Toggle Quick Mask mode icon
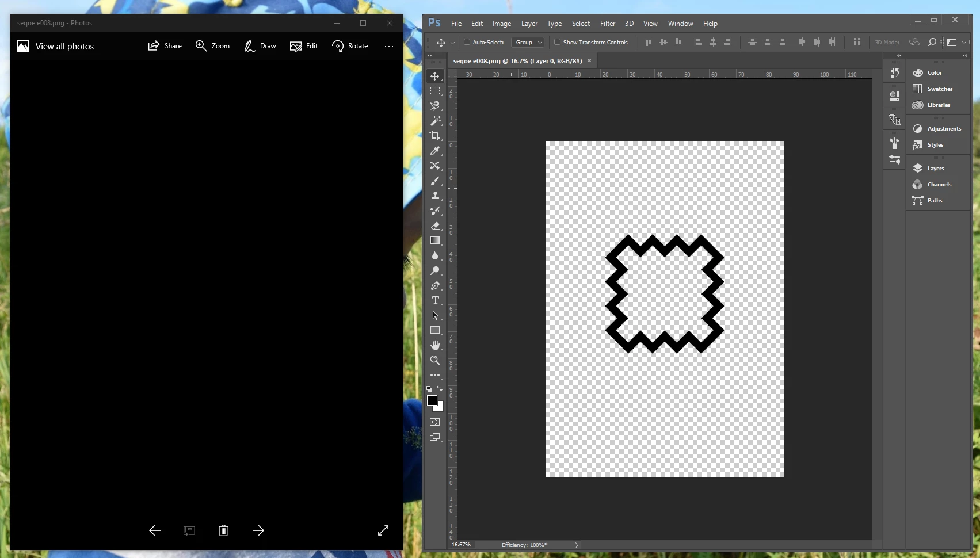The height and width of the screenshot is (558, 980). pos(435,422)
